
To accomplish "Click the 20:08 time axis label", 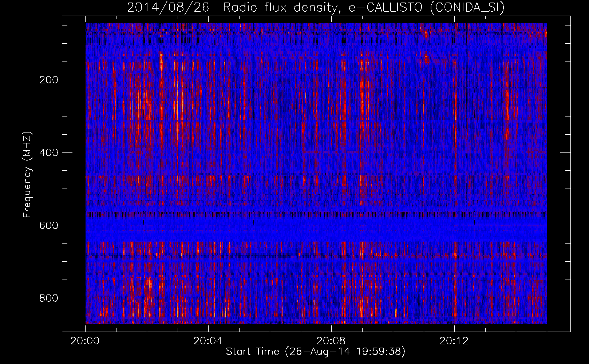I will [331, 341].
